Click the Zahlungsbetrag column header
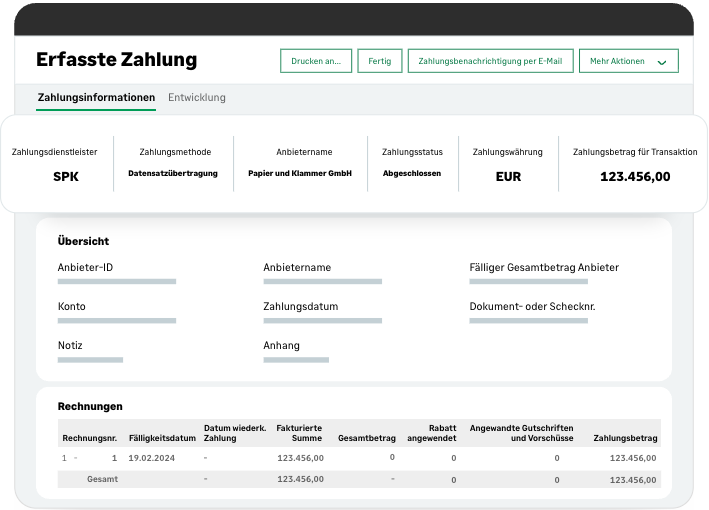This screenshot has width=709, height=510. point(625,438)
